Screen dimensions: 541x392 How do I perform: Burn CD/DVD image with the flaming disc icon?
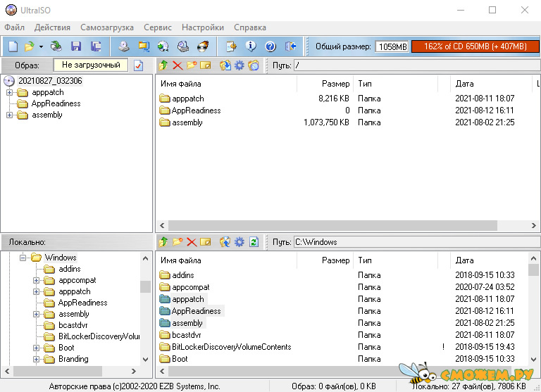tap(203, 46)
